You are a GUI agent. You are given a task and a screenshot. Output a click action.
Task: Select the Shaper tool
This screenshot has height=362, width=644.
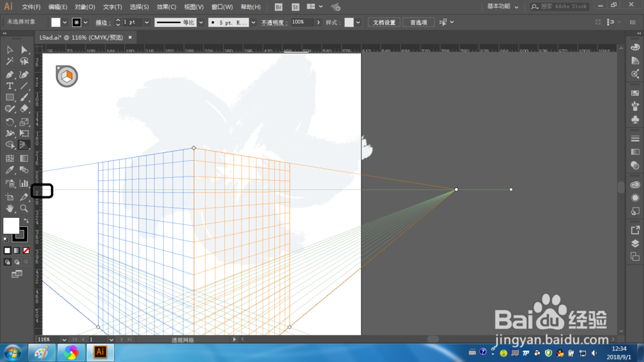coord(10,109)
